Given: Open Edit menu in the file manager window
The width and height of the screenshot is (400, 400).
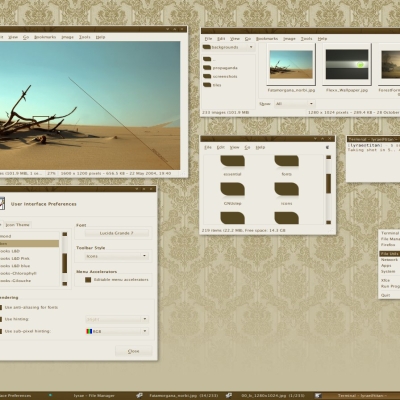Looking at the screenshot, I should coord(221,147).
